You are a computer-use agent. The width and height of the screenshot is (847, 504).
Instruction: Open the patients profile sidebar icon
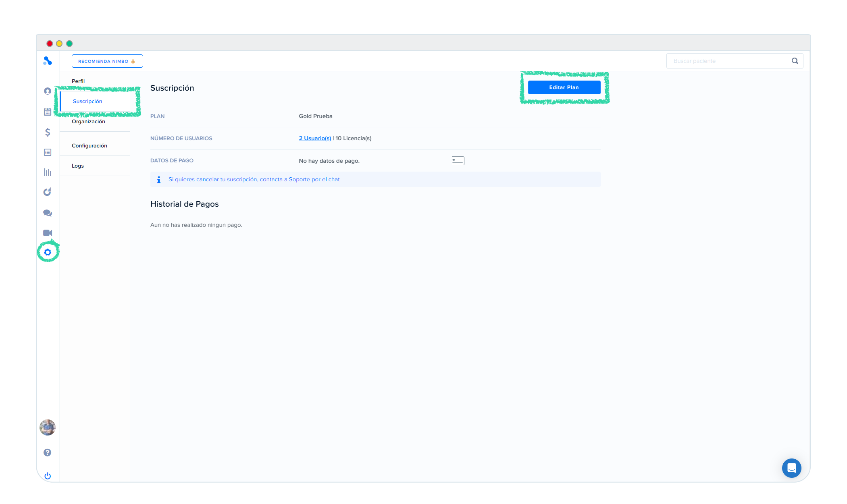[x=48, y=91]
